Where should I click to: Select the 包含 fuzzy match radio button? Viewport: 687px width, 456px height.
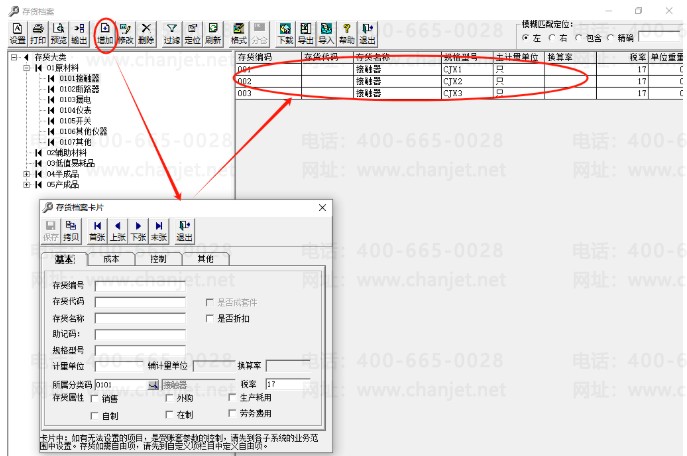(x=578, y=38)
